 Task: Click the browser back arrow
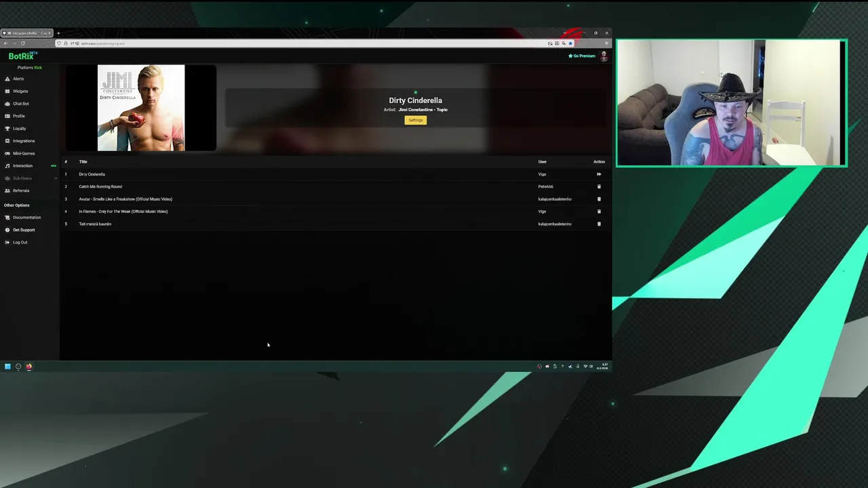tap(5, 43)
